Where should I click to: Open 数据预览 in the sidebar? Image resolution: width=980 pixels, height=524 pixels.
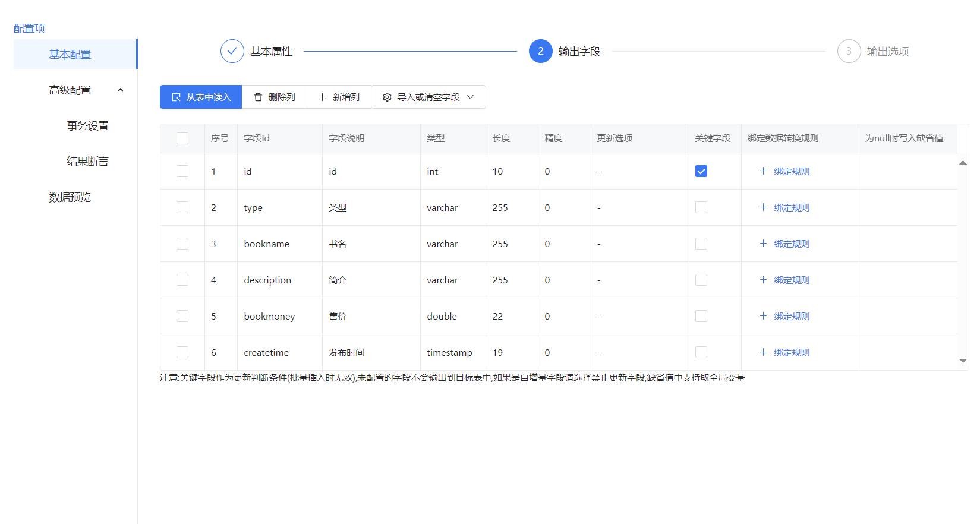[70, 197]
